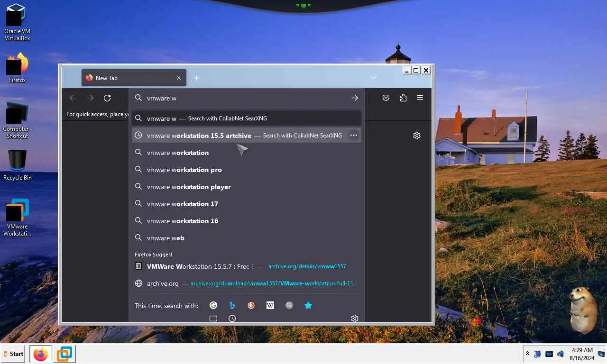The image size is (607, 364).
Task: Click the Forward navigation arrow
Action: [x=90, y=98]
